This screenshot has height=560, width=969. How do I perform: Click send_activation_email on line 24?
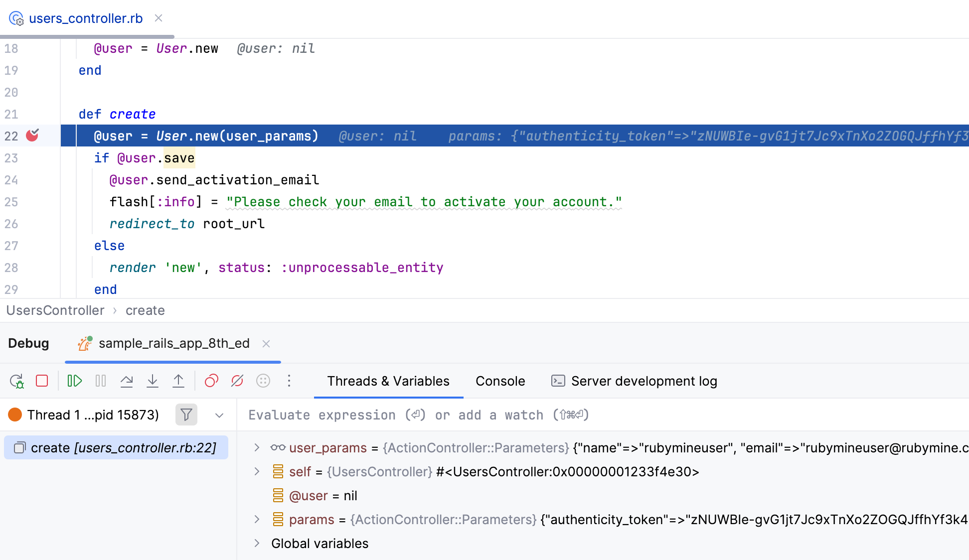point(238,180)
